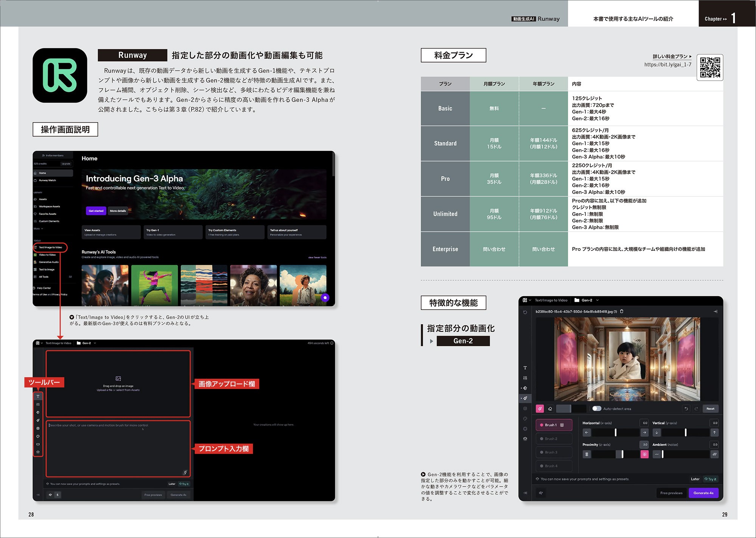Screen dimensions: 756x538
Task: Click the lightbulb icon in prompt box
Action: coord(185,472)
